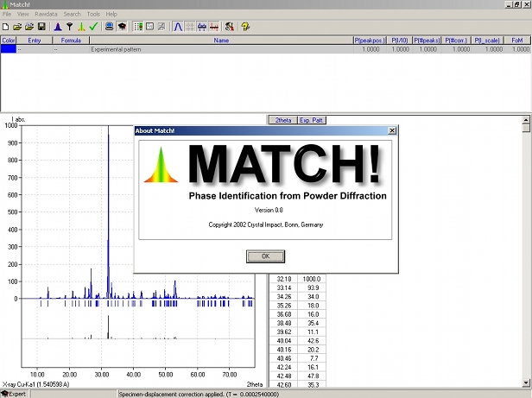The width and height of the screenshot is (532, 398).
Task: Click the Open file folder icon
Action: (17, 27)
